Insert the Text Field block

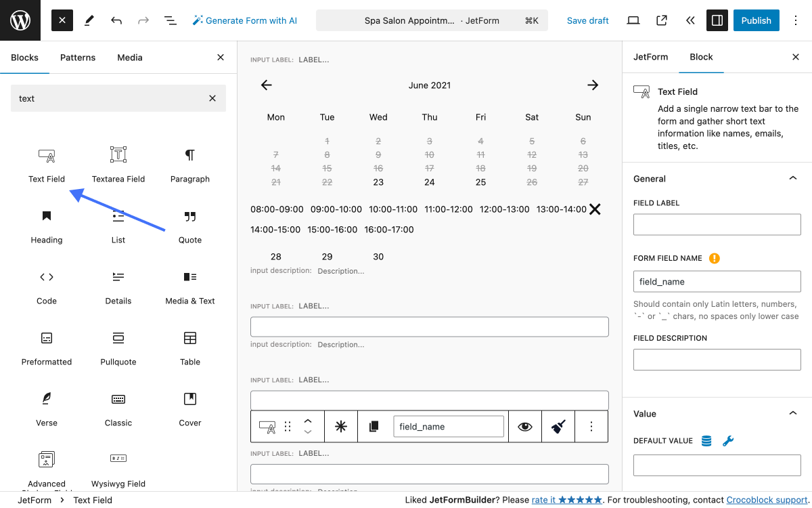click(x=47, y=165)
